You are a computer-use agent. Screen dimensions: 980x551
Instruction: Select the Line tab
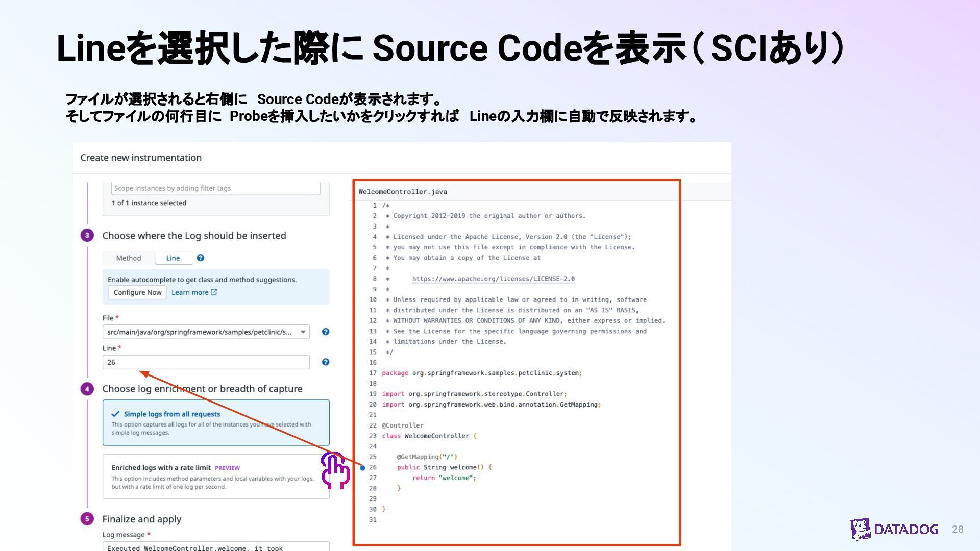tap(173, 258)
